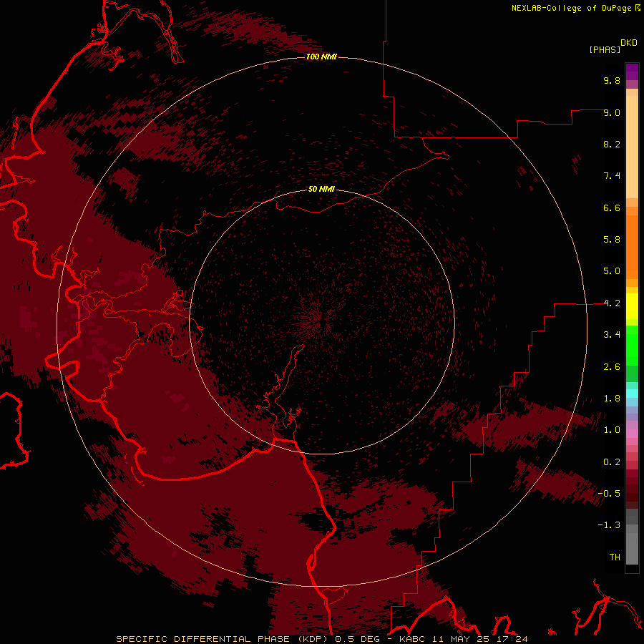Click the 1.8 legend value
Screen dimensions: 644x644
tap(612, 399)
